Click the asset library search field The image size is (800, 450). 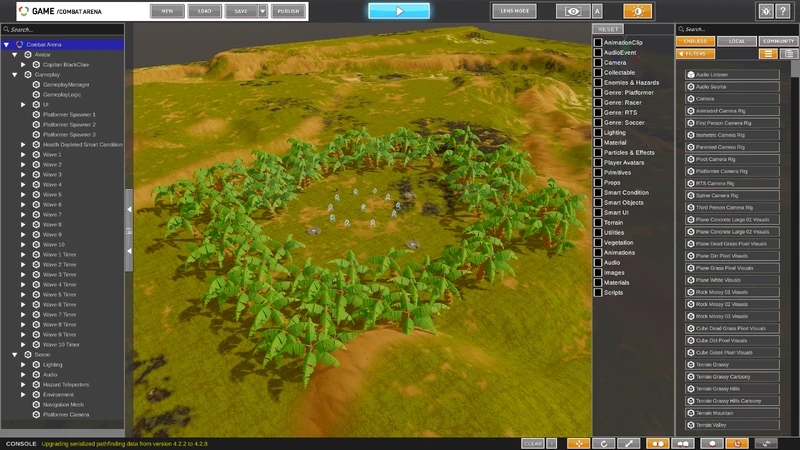pos(737,29)
